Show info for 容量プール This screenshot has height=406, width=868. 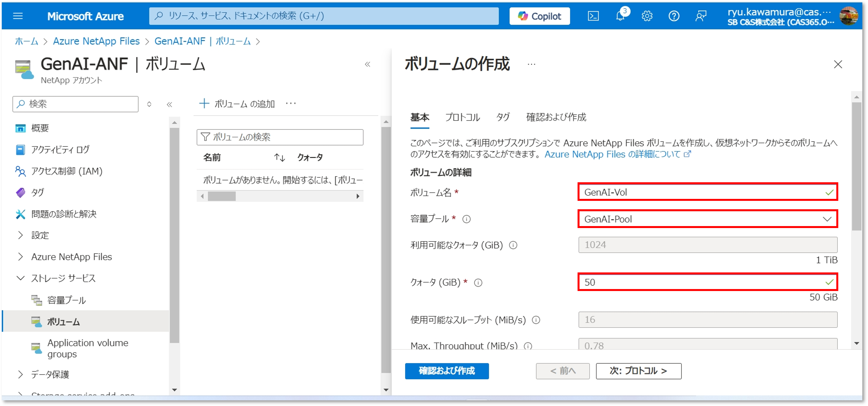pos(466,219)
